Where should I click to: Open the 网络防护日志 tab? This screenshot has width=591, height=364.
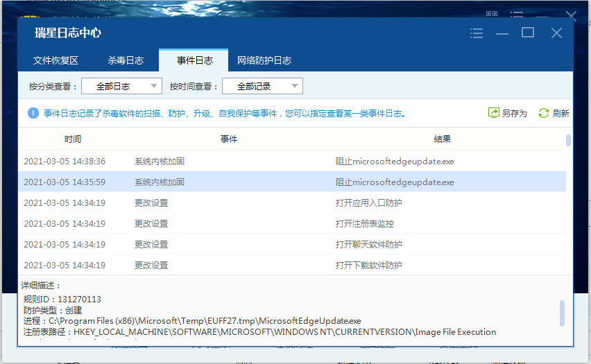pyautogui.click(x=264, y=60)
